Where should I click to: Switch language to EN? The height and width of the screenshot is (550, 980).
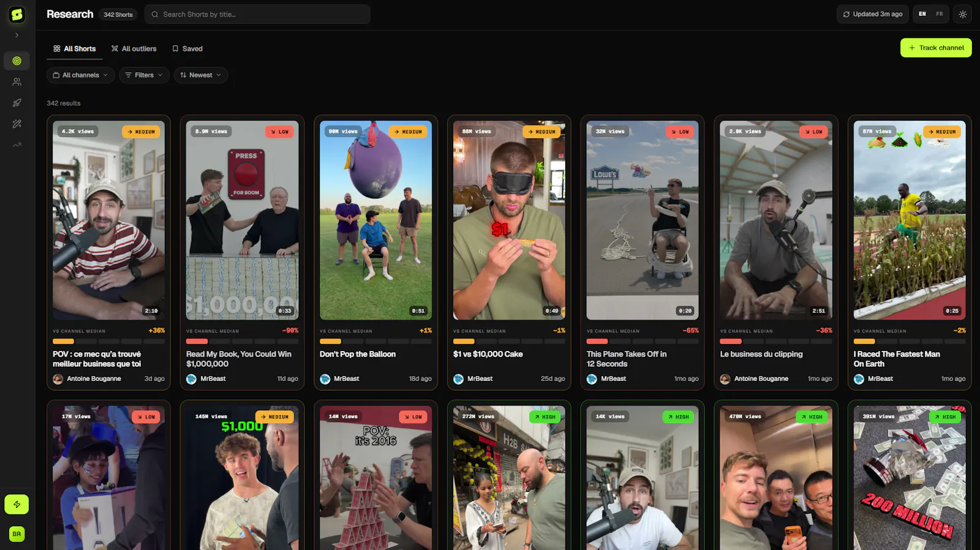pos(922,14)
